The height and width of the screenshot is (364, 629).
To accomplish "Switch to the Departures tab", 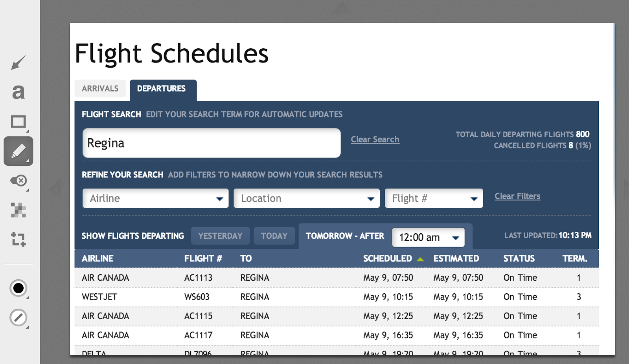I will coord(162,89).
